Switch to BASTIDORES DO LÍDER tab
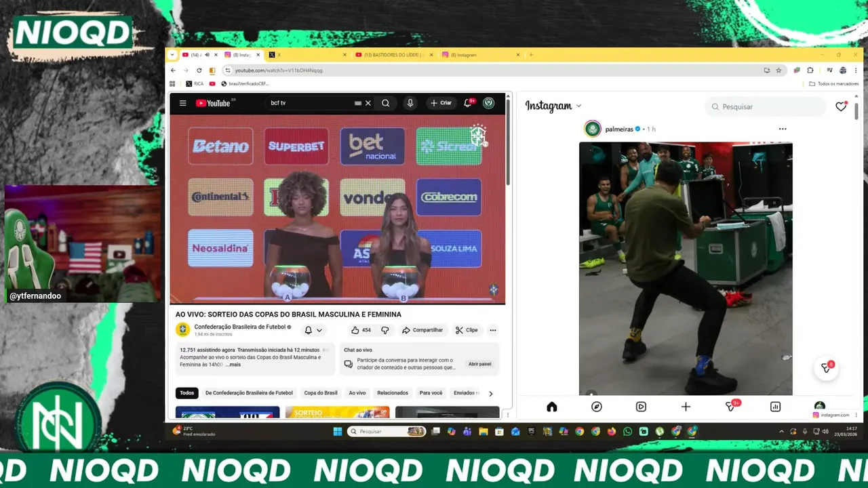 tap(395, 55)
